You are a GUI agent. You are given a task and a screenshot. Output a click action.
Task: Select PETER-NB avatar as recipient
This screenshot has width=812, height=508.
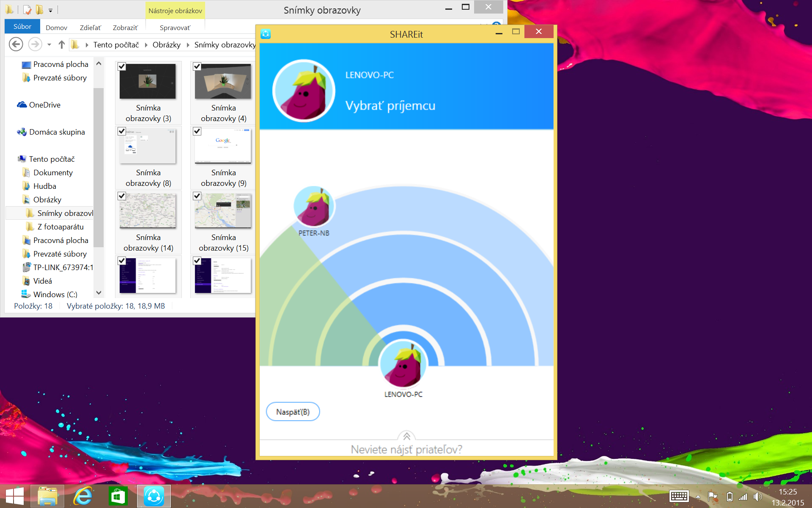pyautogui.click(x=314, y=207)
